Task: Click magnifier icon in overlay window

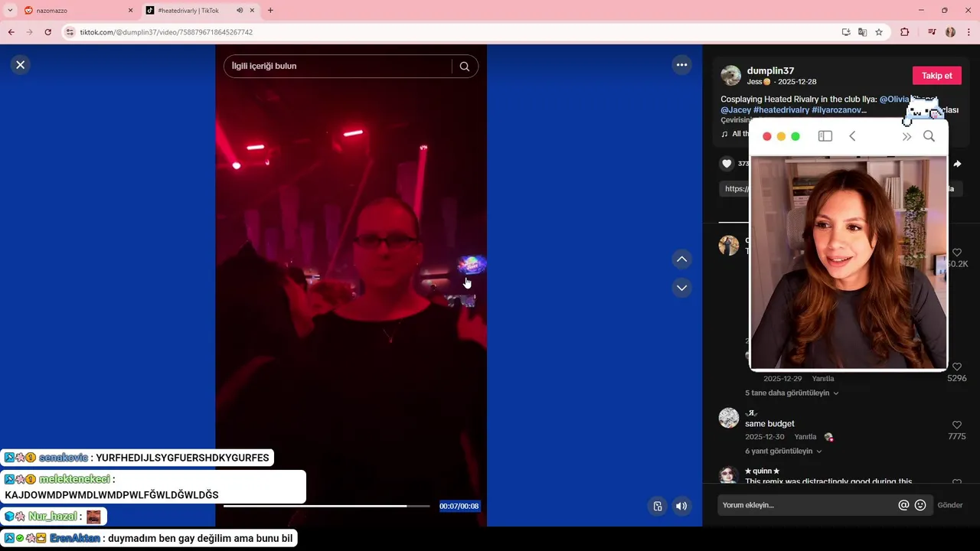Action: tap(929, 136)
